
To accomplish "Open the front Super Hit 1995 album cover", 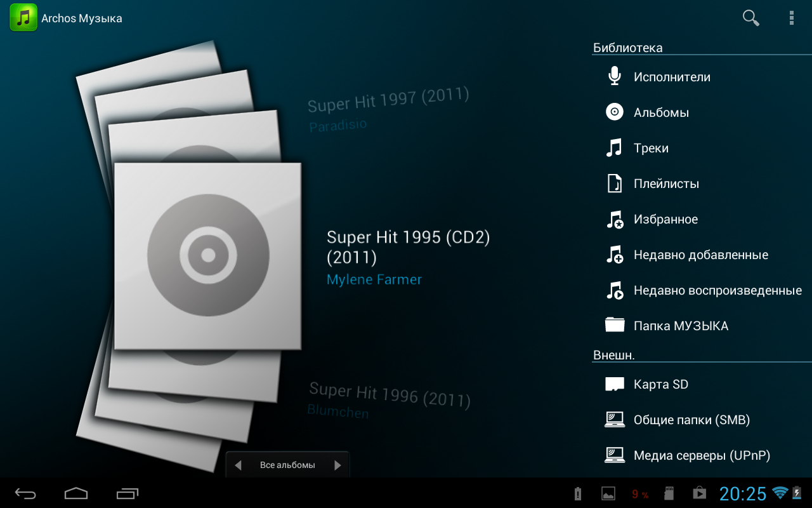I will (207, 256).
